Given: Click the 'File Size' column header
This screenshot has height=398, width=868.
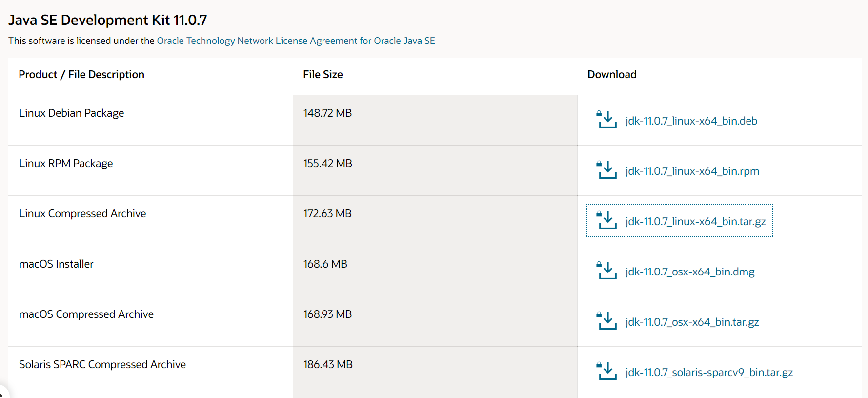Looking at the screenshot, I should [323, 74].
